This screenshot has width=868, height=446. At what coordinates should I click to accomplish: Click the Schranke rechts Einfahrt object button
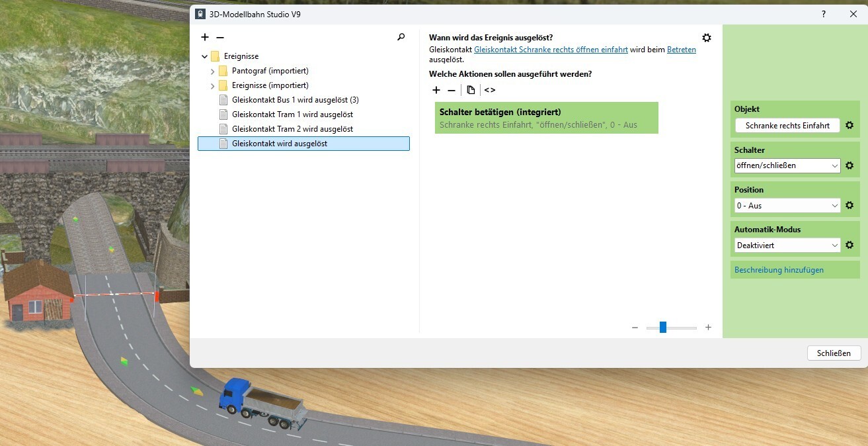pyautogui.click(x=787, y=125)
